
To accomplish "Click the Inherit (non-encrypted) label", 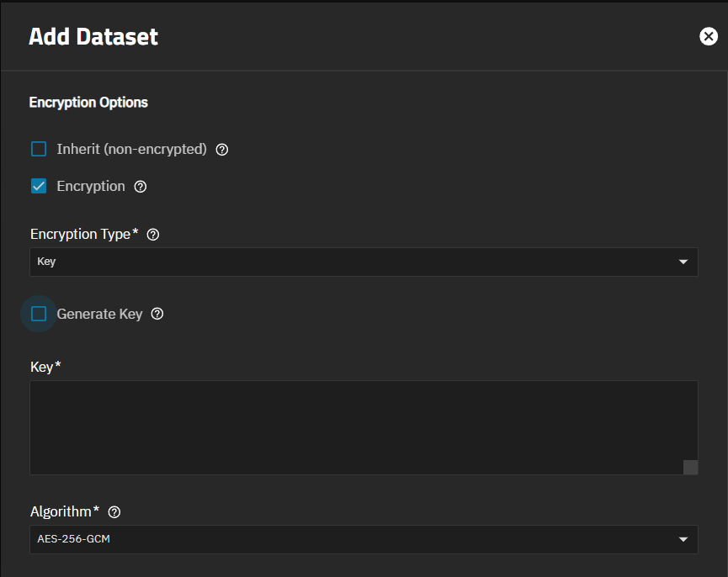I will tap(131, 149).
